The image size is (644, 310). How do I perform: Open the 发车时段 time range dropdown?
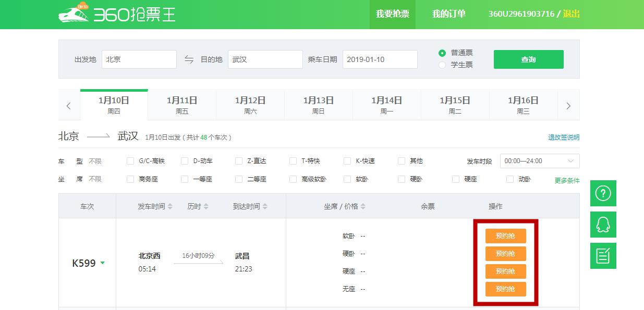pos(539,160)
